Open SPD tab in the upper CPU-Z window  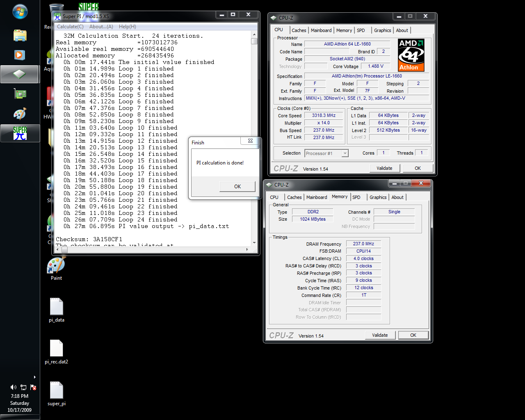coord(361,30)
